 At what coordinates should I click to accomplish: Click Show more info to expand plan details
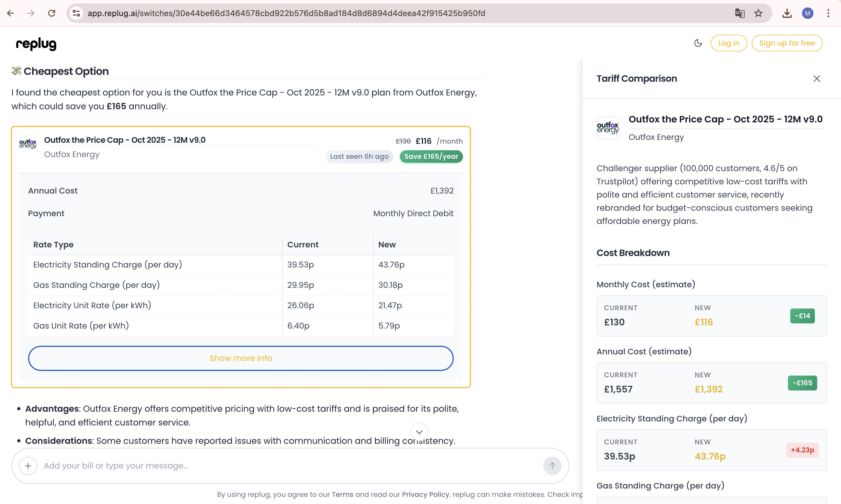(x=241, y=358)
